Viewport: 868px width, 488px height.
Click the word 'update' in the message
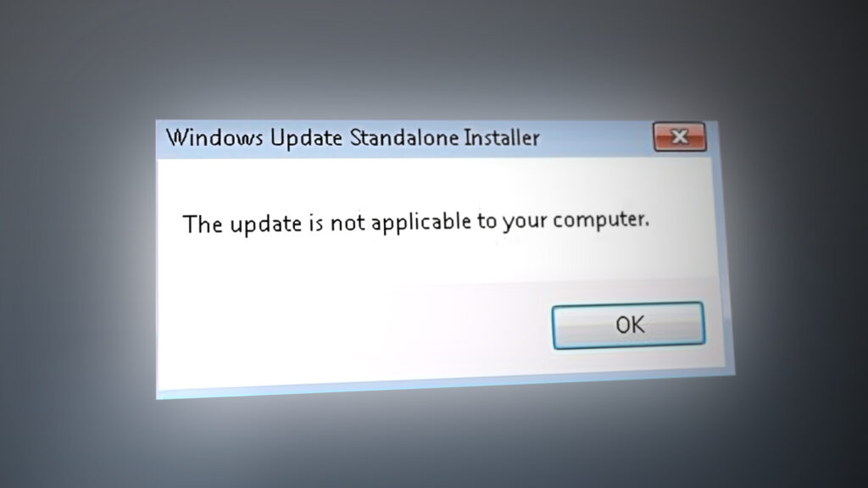[x=265, y=224]
